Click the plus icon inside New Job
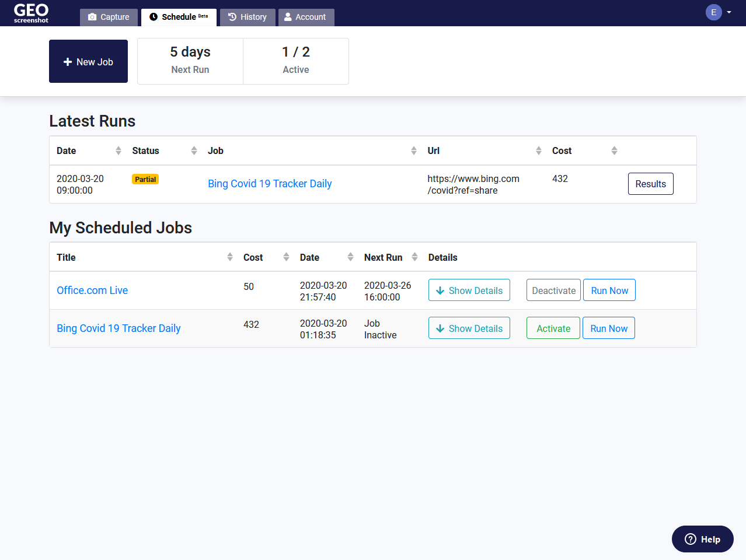 68,61
